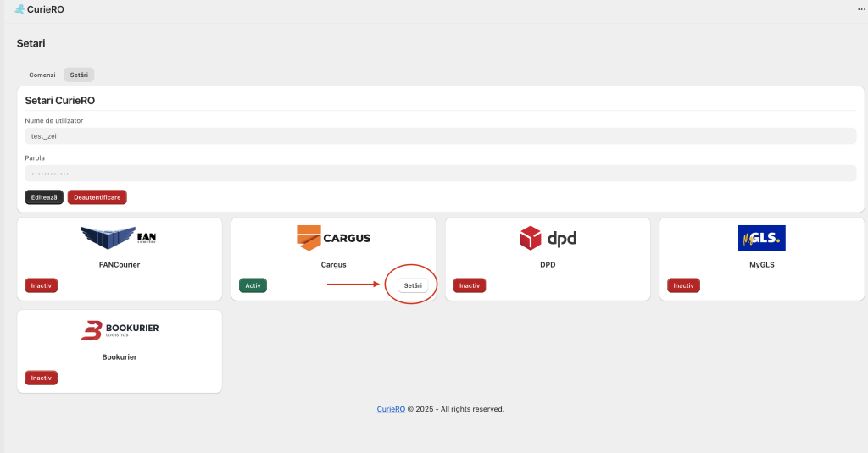
Task: Click the Bookurier name label
Action: 120,356
